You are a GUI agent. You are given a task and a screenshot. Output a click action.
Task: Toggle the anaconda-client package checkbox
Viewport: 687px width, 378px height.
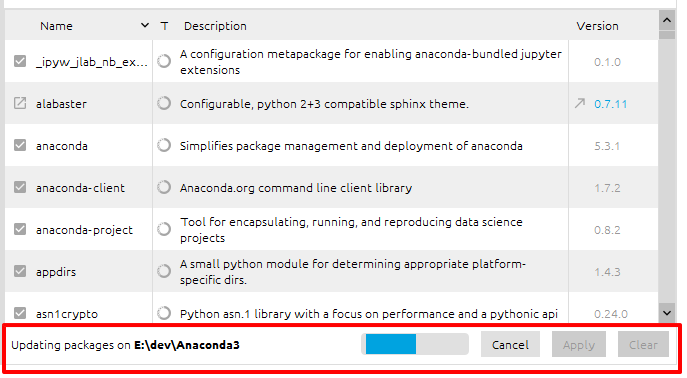pyautogui.click(x=20, y=187)
